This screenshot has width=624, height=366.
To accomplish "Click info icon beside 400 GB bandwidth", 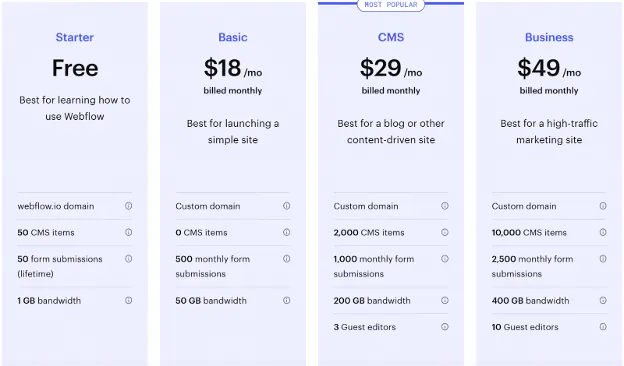I will pyautogui.click(x=603, y=300).
